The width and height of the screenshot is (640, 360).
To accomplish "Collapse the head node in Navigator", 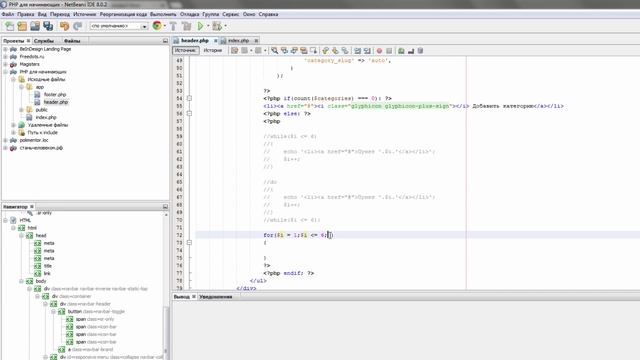I will (x=21, y=236).
